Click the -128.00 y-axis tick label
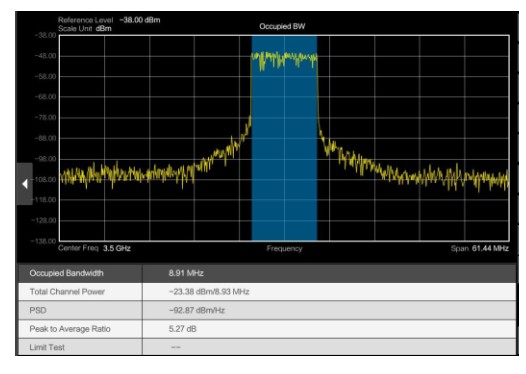The width and height of the screenshot is (526, 374). (x=45, y=220)
